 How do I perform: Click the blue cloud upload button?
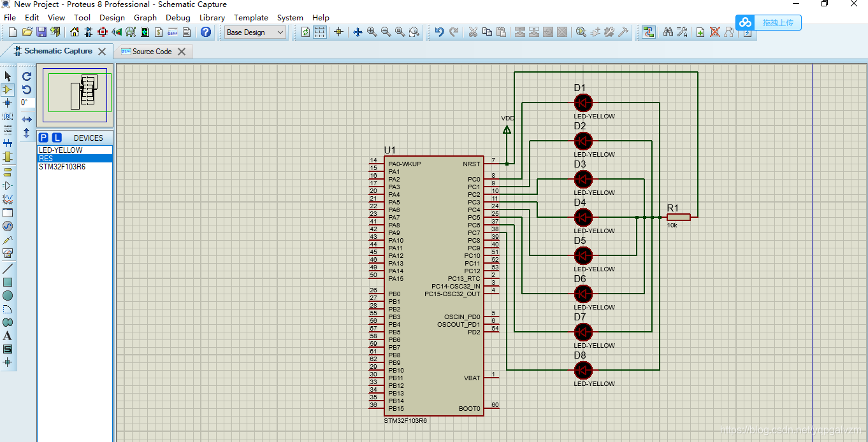click(x=769, y=22)
